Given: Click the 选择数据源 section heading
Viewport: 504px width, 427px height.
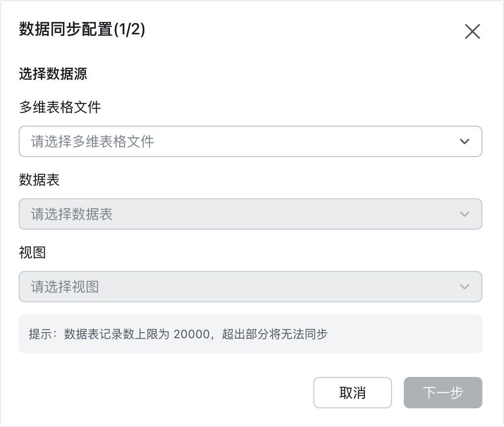Looking at the screenshot, I should (53, 74).
